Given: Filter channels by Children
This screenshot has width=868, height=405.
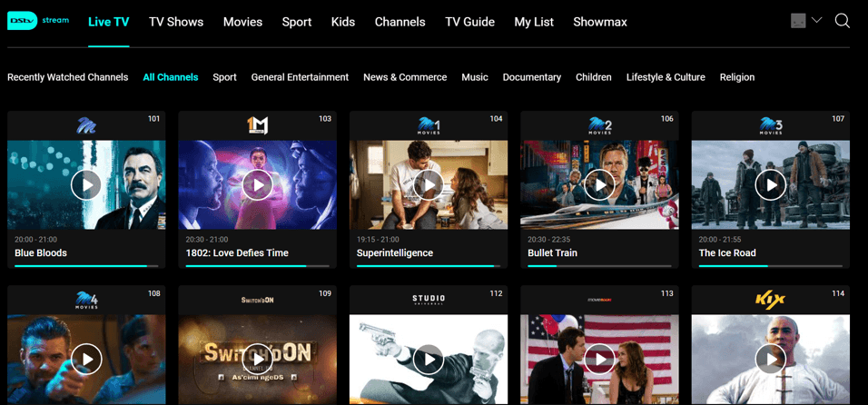Looking at the screenshot, I should [594, 77].
